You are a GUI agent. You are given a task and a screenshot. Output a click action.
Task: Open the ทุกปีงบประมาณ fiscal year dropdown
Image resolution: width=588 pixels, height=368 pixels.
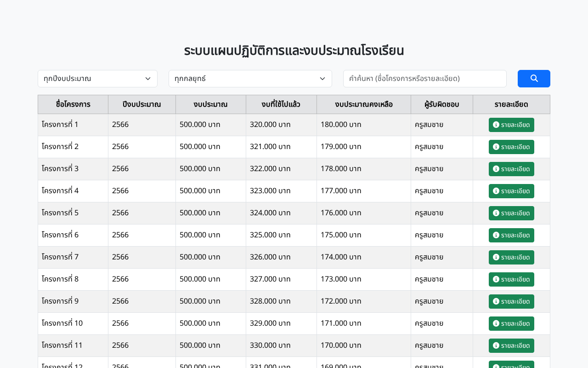[97, 79]
